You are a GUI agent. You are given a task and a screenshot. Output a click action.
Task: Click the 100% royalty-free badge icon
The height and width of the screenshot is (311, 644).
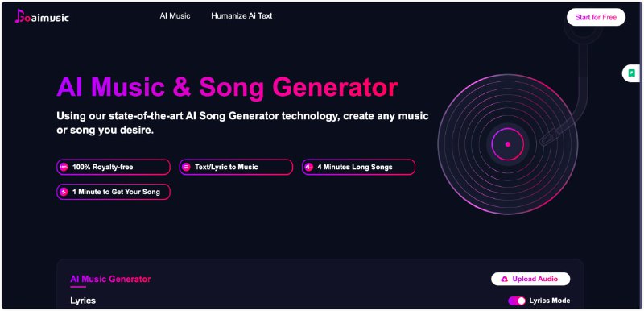click(64, 168)
